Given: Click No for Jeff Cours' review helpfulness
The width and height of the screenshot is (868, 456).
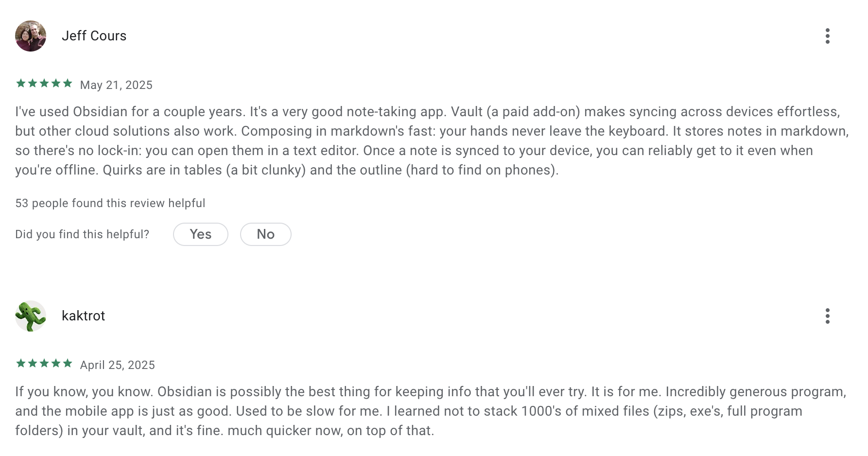Looking at the screenshot, I should point(265,234).
